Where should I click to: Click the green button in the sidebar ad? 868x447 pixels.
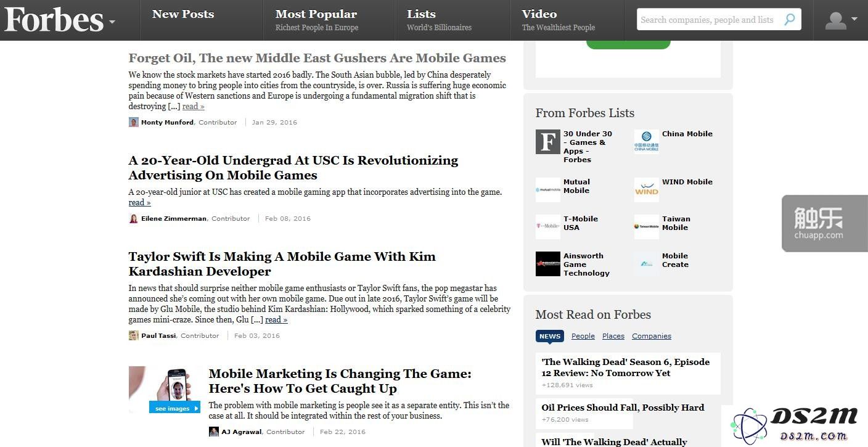(x=628, y=44)
